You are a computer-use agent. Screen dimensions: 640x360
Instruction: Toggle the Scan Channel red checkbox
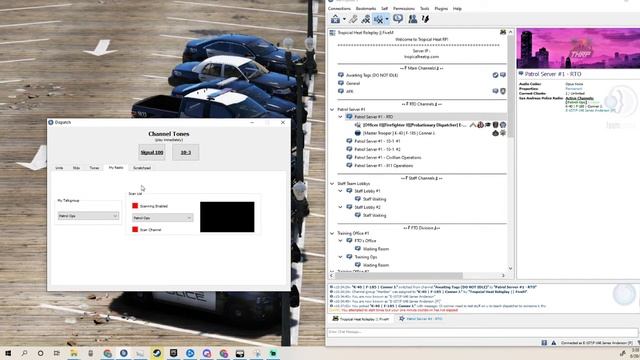[x=135, y=229]
